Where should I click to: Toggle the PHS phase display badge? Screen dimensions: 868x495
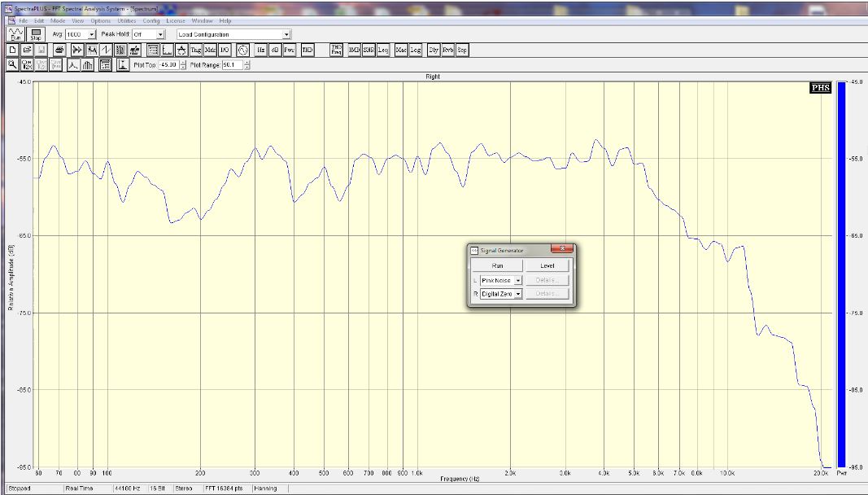[x=820, y=88]
